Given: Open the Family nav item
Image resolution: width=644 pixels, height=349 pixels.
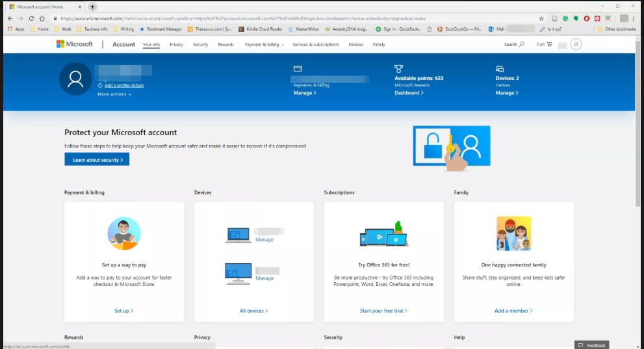Looking at the screenshot, I should (x=379, y=44).
